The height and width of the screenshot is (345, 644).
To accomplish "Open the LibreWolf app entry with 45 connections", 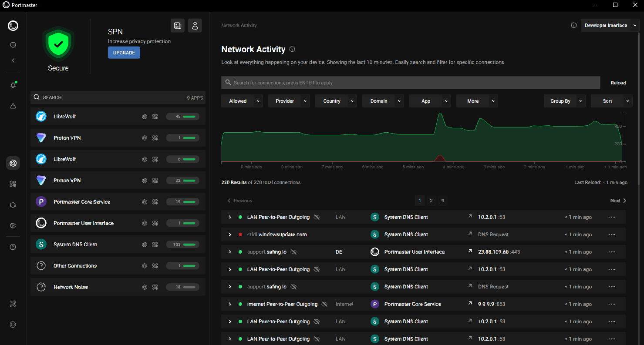I will pyautogui.click(x=118, y=117).
